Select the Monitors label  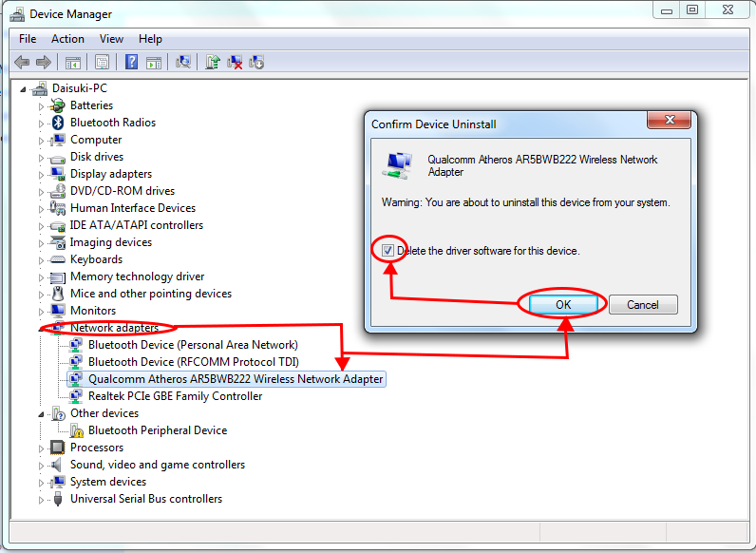point(93,311)
